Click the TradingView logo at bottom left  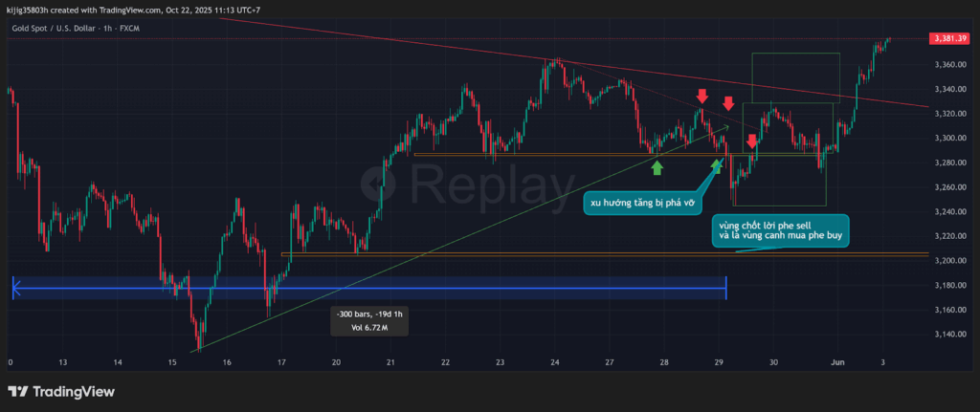(x=61, y=391)
